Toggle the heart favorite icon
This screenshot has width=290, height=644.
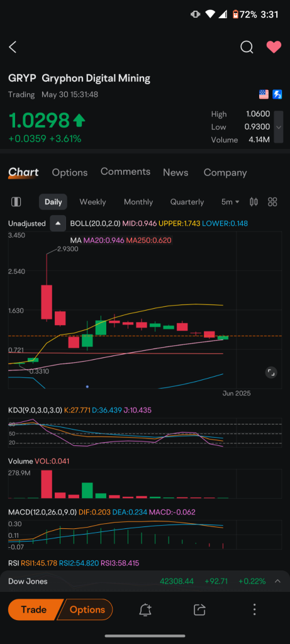274,47
